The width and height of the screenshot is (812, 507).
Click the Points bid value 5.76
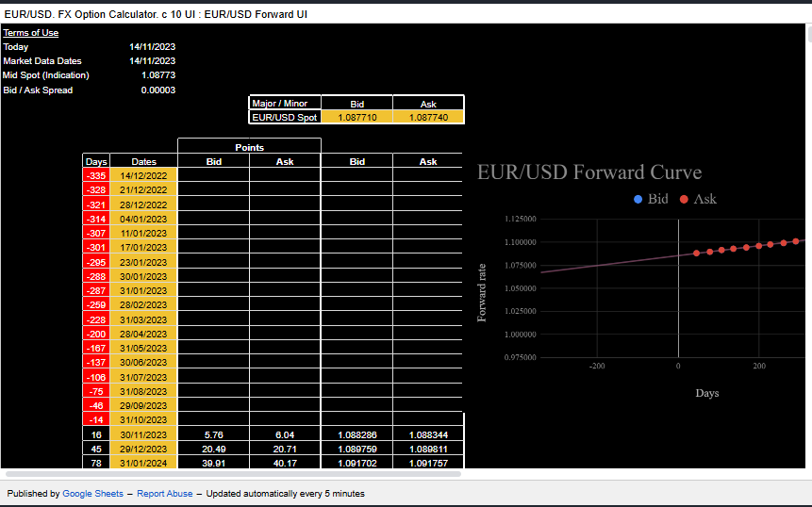coord(213,435)
